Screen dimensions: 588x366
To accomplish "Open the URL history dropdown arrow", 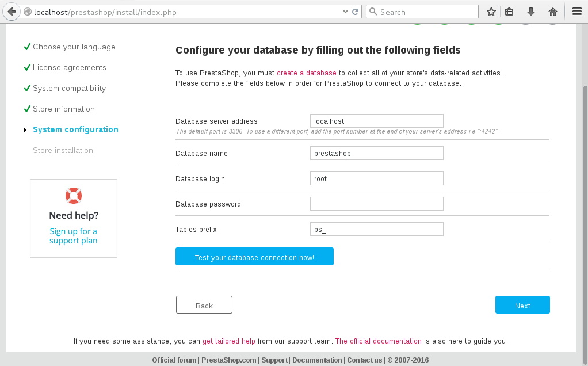I will click(x=345, y=12).
